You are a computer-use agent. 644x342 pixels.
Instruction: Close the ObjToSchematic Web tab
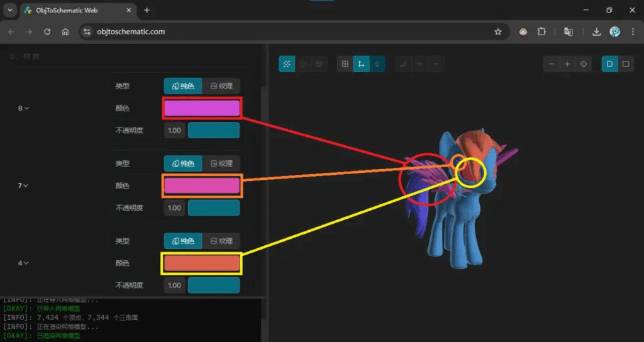(x=128, y=10)
